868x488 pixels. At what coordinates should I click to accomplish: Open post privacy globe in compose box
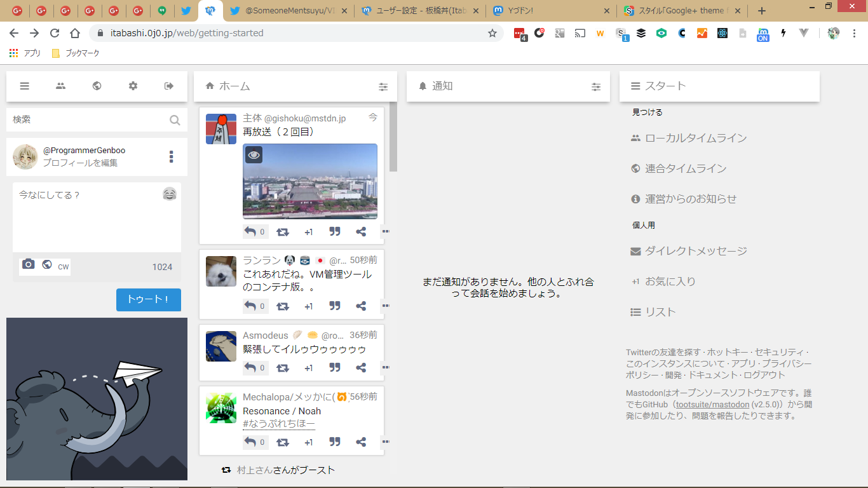(x=47, y=265)
